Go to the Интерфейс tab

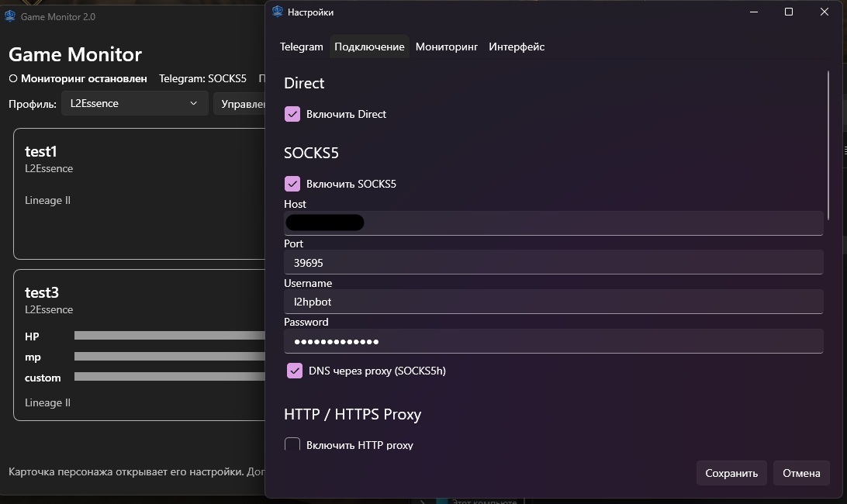(x=517, y=47)
